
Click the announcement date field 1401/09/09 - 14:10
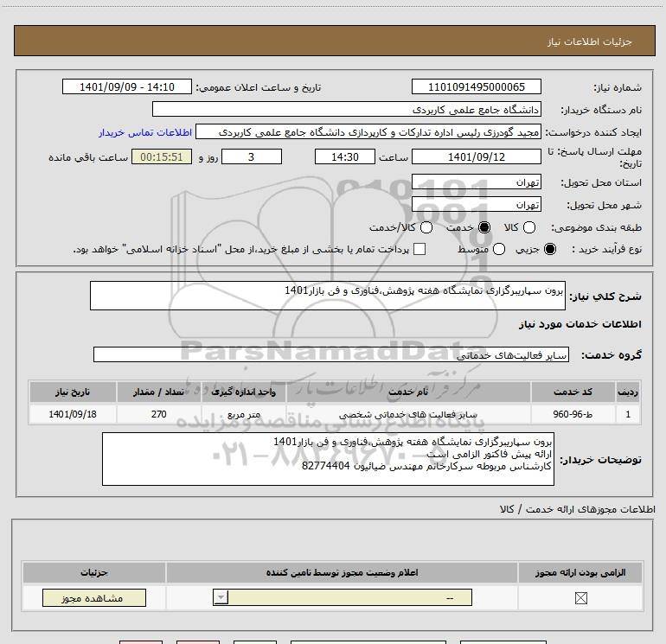(127, 87)
